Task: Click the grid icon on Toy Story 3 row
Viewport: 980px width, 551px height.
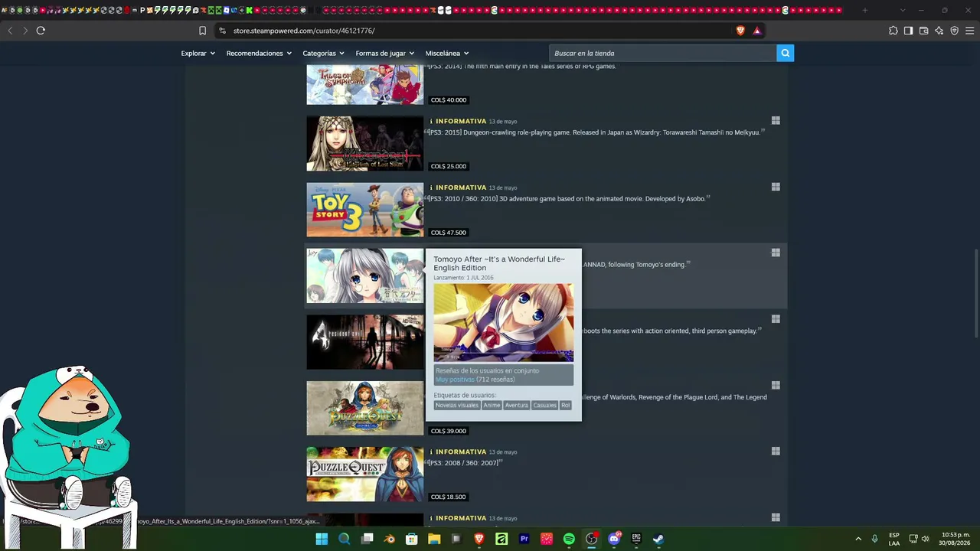Action: click(x=776, y=187)
